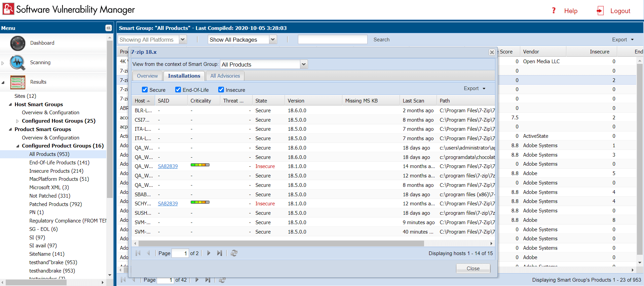Expand Configured Host Groups (25) node
Screen dimensions: 644x286
coord(17,121)
